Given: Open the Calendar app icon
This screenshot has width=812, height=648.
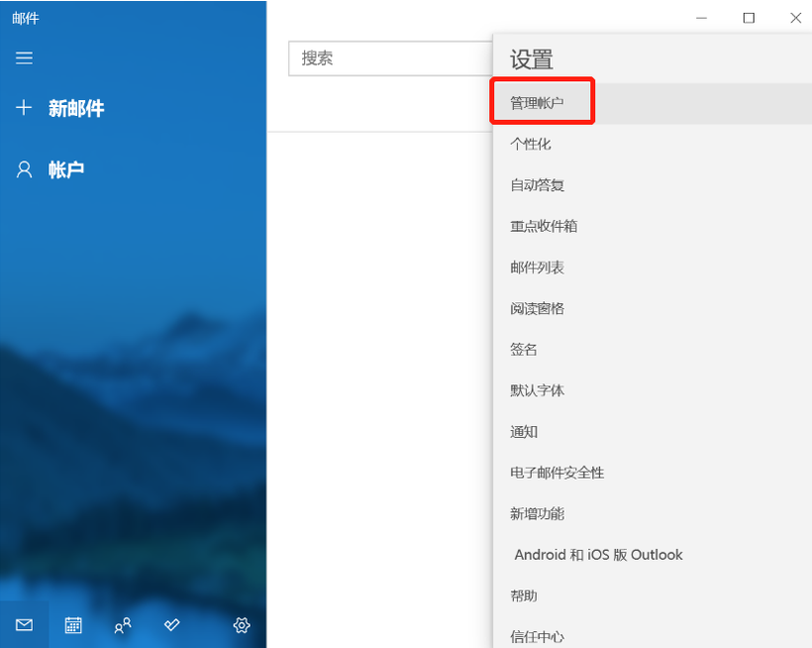Looking at the screenshot, I should pyautogui.click(x=73, y=624).
